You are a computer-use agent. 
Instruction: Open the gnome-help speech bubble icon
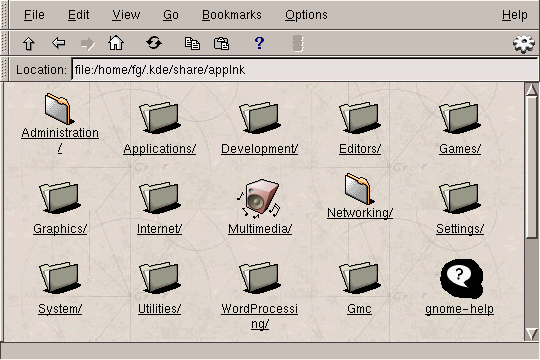click(x=460, y=279)
